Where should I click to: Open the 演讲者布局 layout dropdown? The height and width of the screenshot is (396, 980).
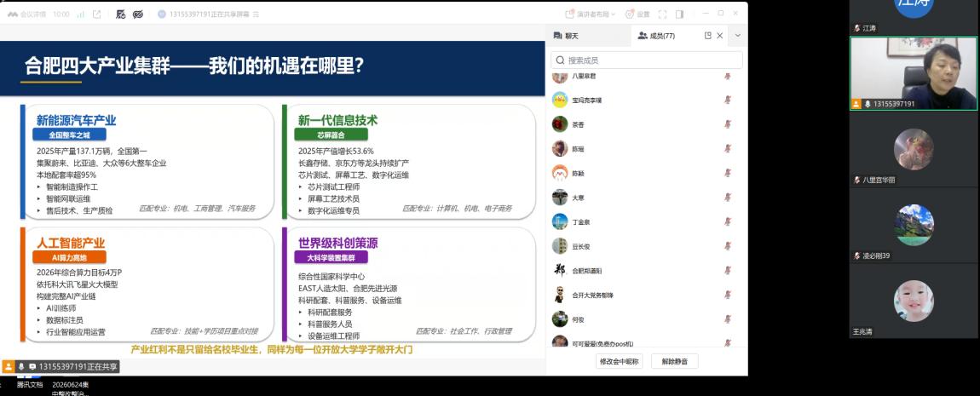[x=591, y=14]
